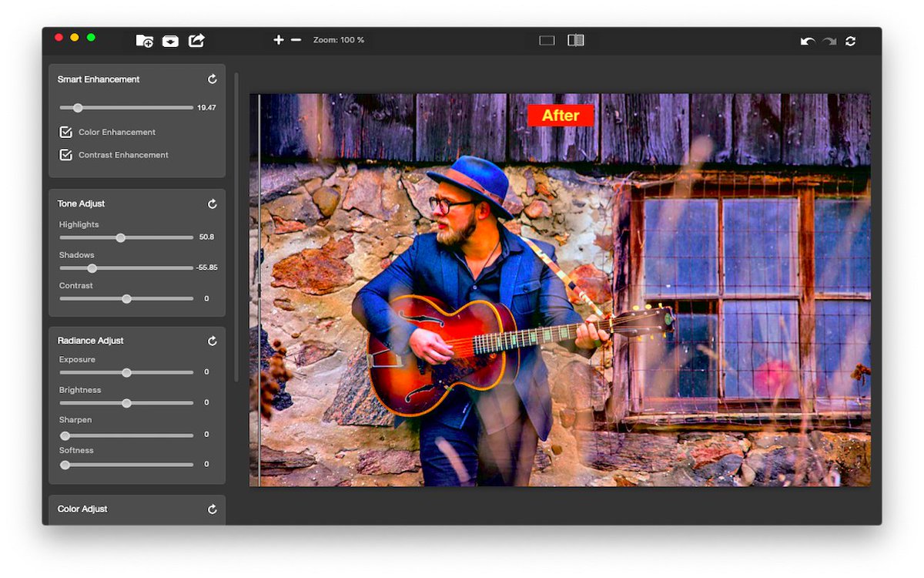Click the green fullscreen window button
924x578 pixels.
coord(91,37)
